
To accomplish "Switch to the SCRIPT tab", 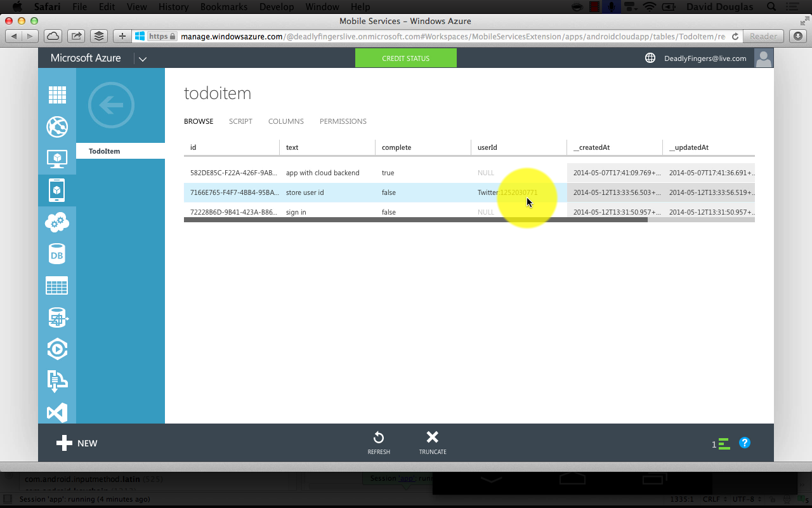I will [240, 121].
